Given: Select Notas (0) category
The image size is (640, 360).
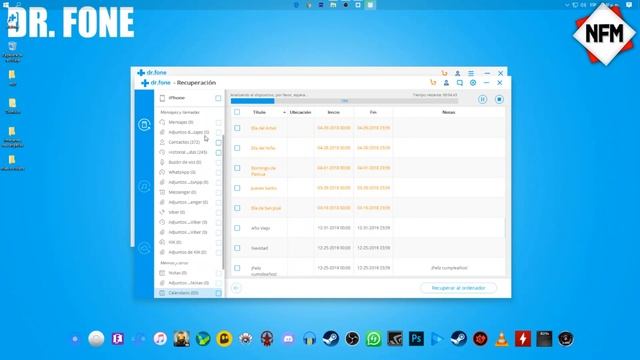Looking at the screenshot, I should [178, 273].
